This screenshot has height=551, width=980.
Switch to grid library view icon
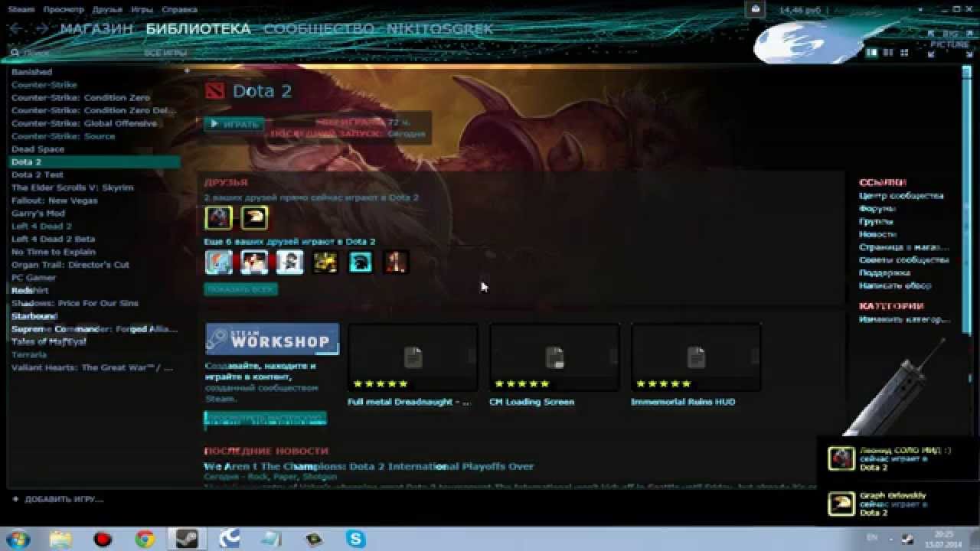pyautogui.click(x=904, y=53)
